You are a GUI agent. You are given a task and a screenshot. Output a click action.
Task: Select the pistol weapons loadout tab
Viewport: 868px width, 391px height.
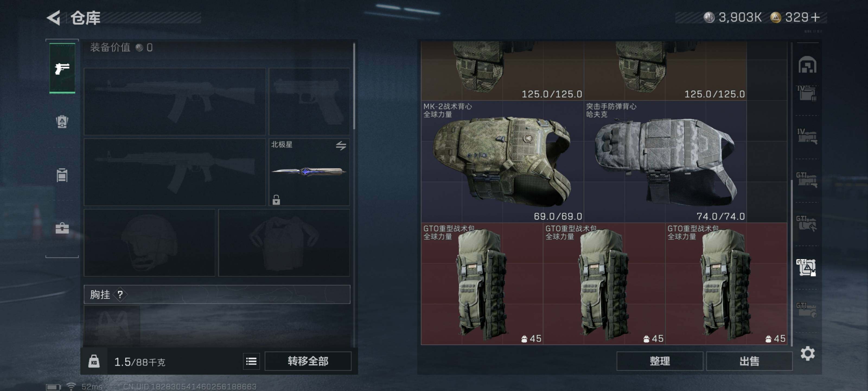tap(62, 68)
